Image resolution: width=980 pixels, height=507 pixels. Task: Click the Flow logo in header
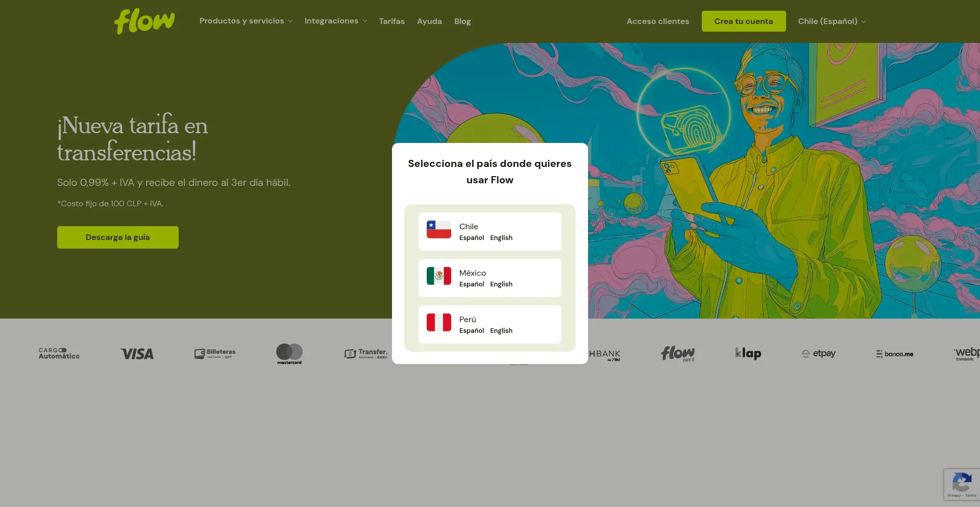[144, 21]
